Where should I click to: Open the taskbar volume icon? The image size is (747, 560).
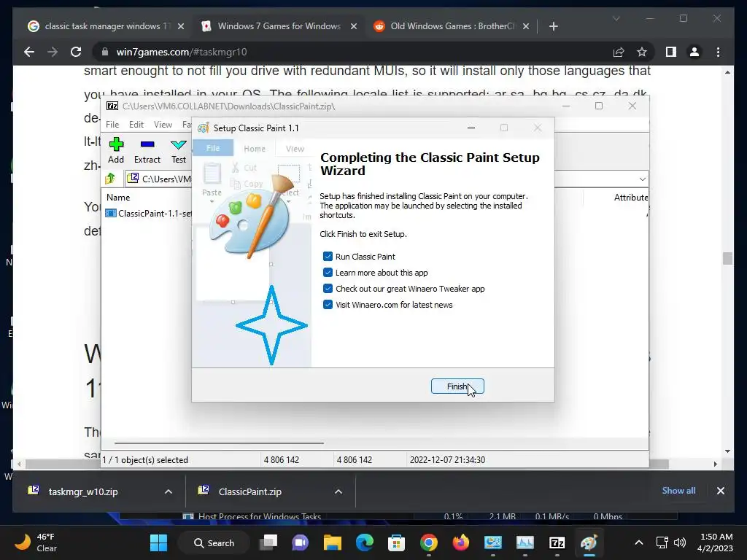click(680, 542)
